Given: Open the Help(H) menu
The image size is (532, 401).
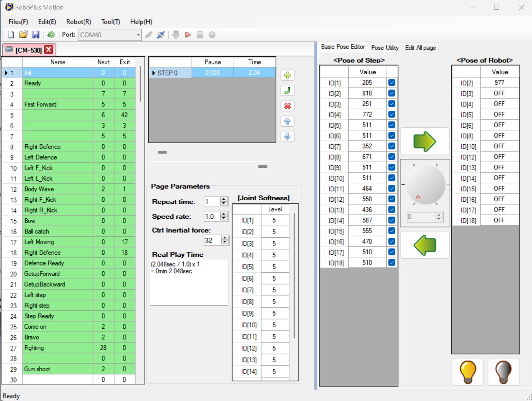Looking at the screenshot, I should point(141,22).
